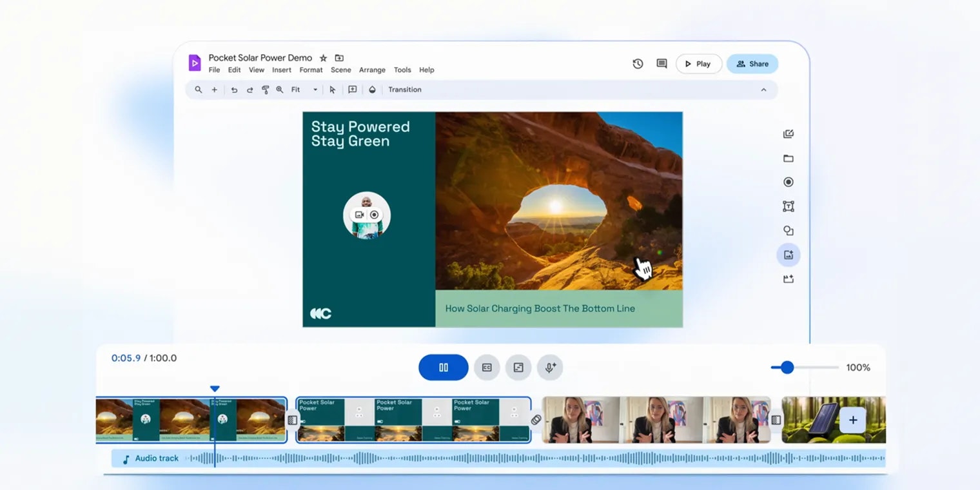980x490 pixels.
Task: Click the purple Vids app logo
Action: pyautogui.click(x=194, y=63)
